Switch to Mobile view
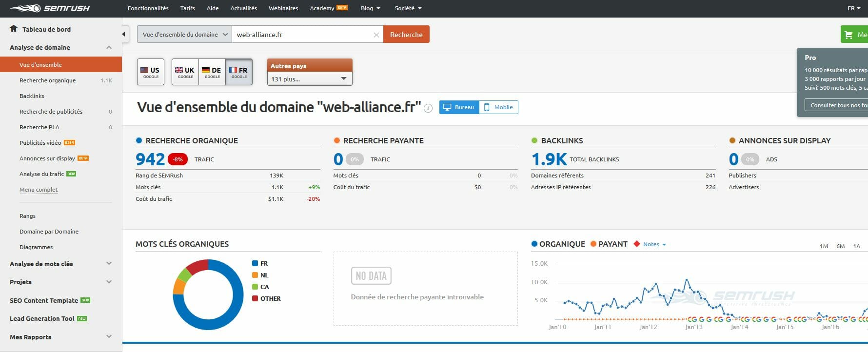 (498, 107)
